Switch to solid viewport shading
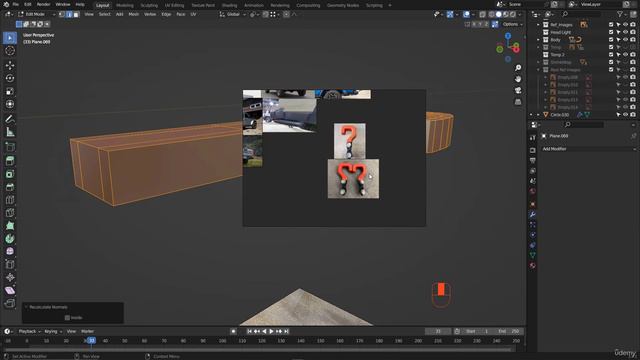Image resolution: width=640 pixels, height=360 pixels. [498, 14]
